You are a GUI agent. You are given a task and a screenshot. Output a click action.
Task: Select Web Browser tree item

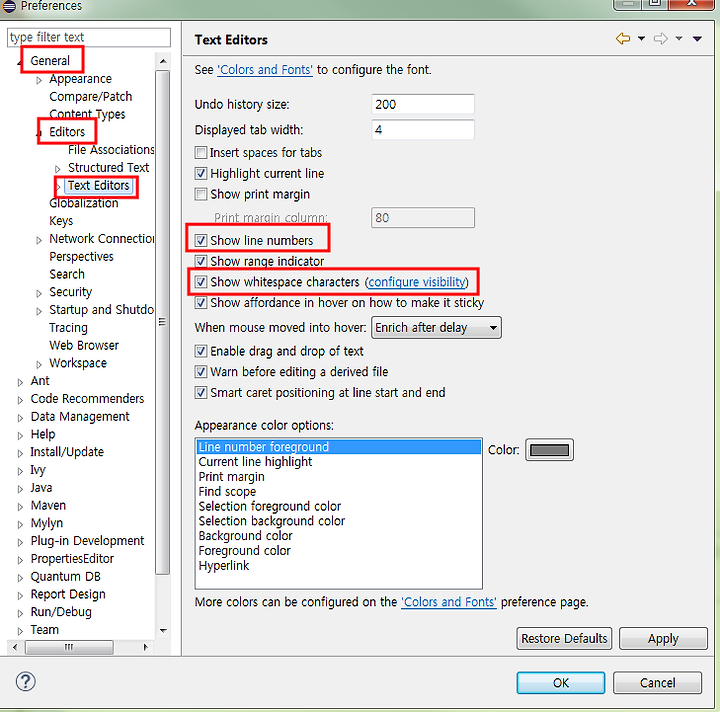pyautogui.click(x=84, y=345)
